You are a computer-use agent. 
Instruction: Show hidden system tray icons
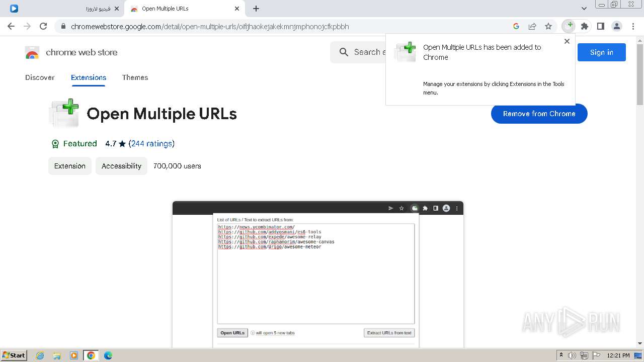[x=561, y=355]
